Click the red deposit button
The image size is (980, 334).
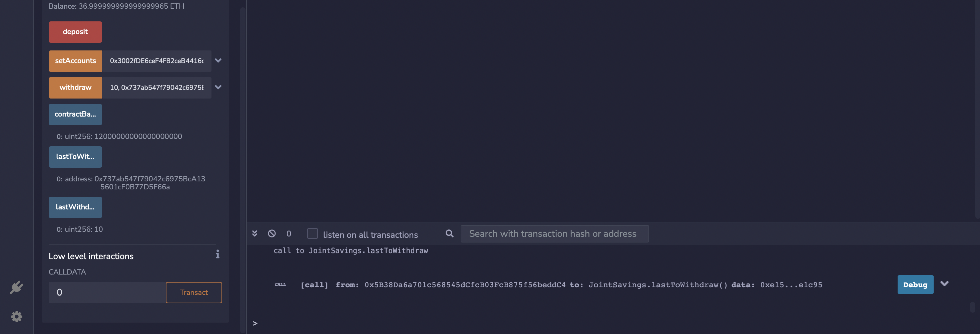[75, 32]
